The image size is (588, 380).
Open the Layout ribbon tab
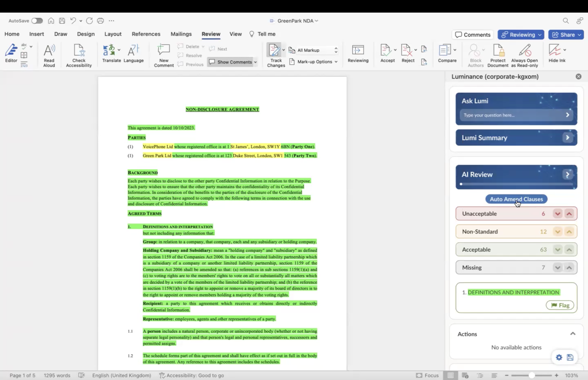coord(113,34)
